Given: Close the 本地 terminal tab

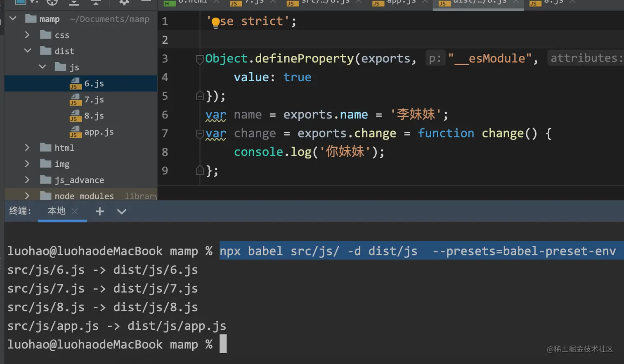Looking at the screenshot, I should click(x=75, y=211).
